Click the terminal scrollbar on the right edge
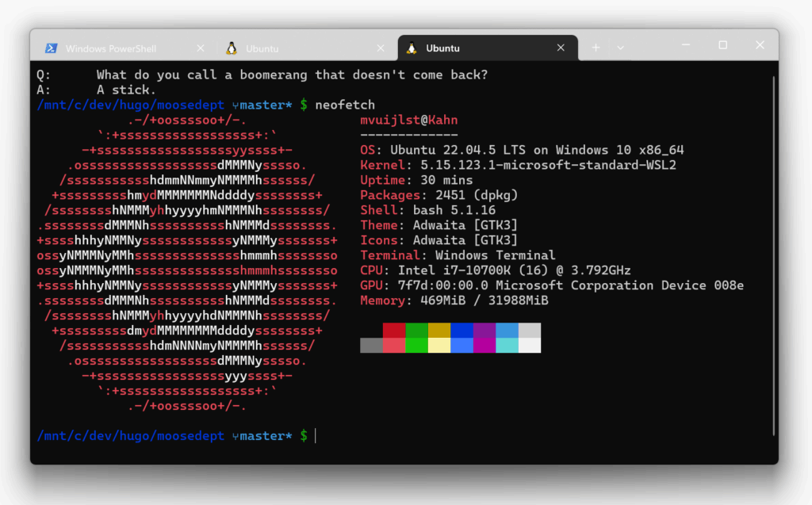Viewport: 812px width, 505px height. (x=774, y=254)
